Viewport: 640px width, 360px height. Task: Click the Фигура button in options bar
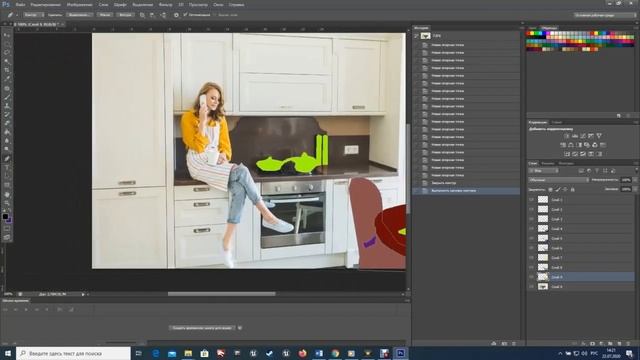click(125, 15)
